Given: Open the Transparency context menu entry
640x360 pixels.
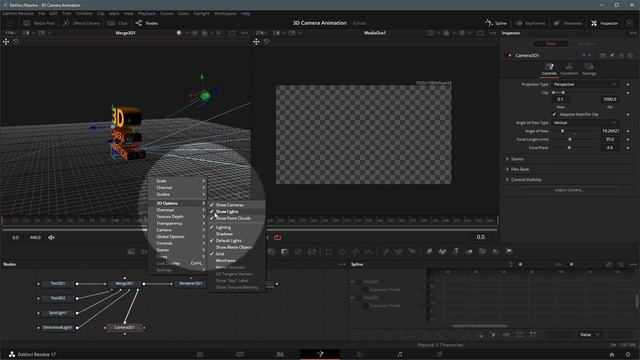Looking at the screenshot, I should pos(178,223).
